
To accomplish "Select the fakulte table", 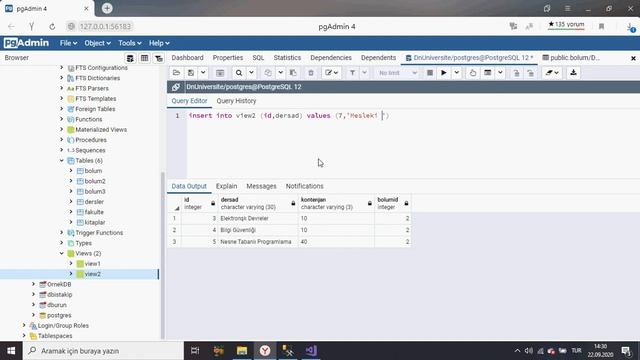I will (x=94, y=212).
